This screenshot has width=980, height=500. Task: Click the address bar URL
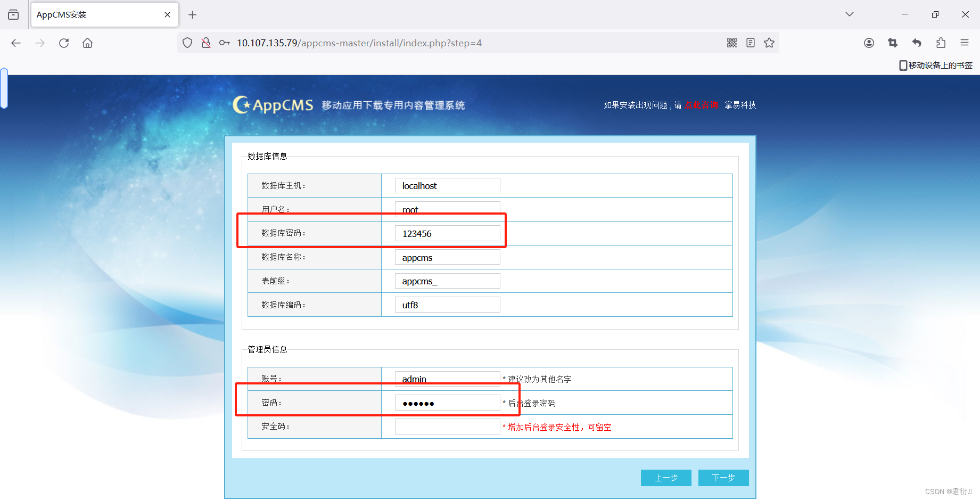coord(359,43)
